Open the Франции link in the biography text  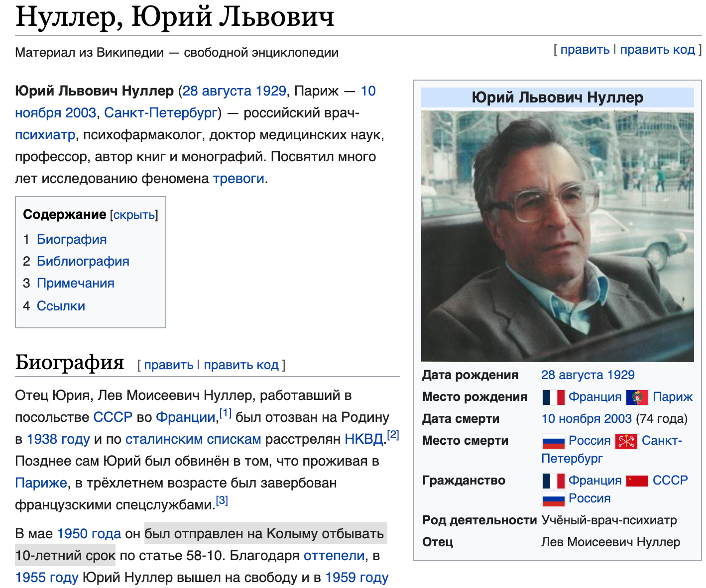click(185, 417)
